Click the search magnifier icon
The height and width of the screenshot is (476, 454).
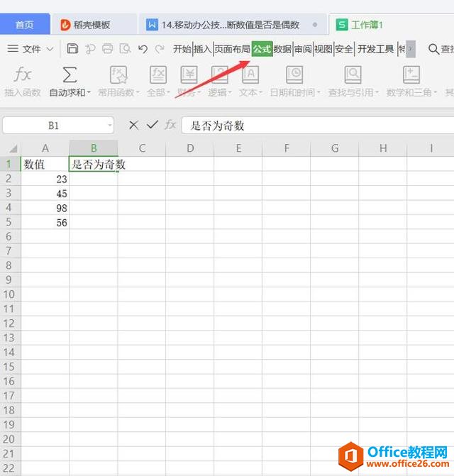(433, 49)
